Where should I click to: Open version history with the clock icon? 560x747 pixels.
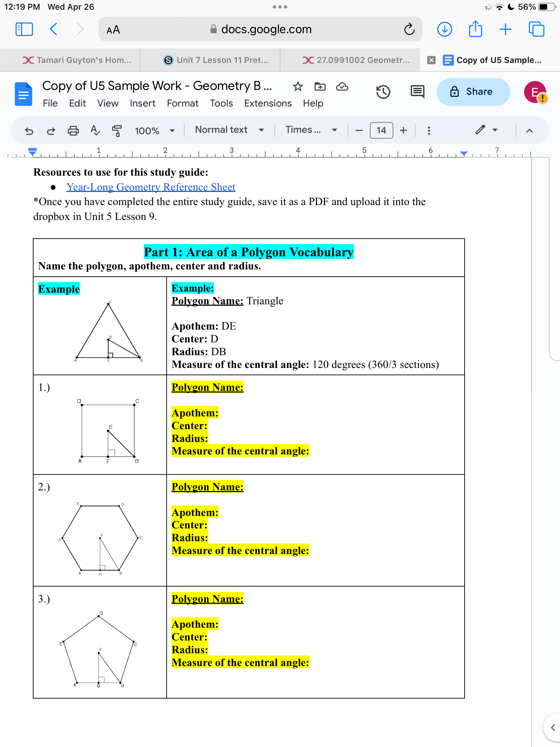click(x=384, y=92)
